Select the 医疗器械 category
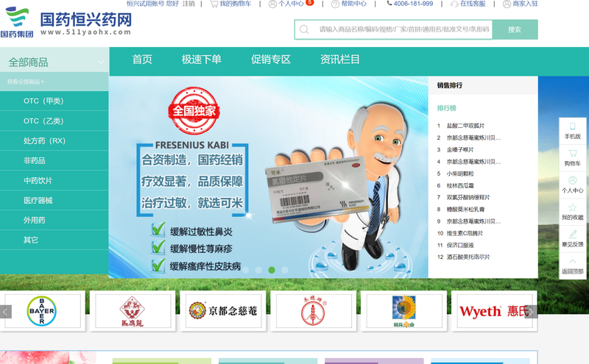Viewport: 589px width, 364px height. tap(54, 201)
